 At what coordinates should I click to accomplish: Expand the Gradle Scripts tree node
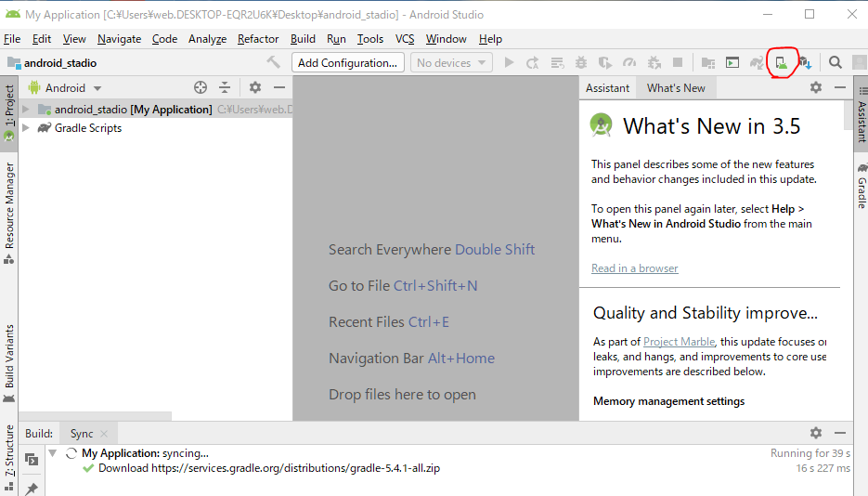pyautogui.click(x=26, y=128)
